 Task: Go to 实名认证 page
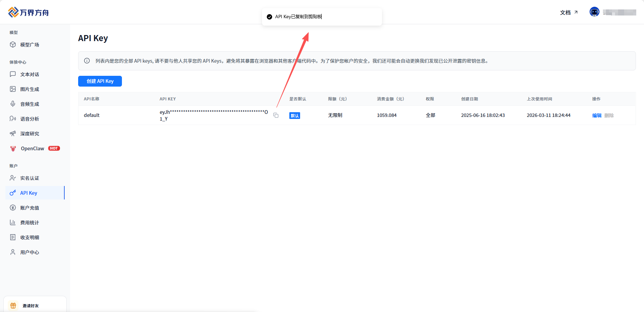pos(29,178)
